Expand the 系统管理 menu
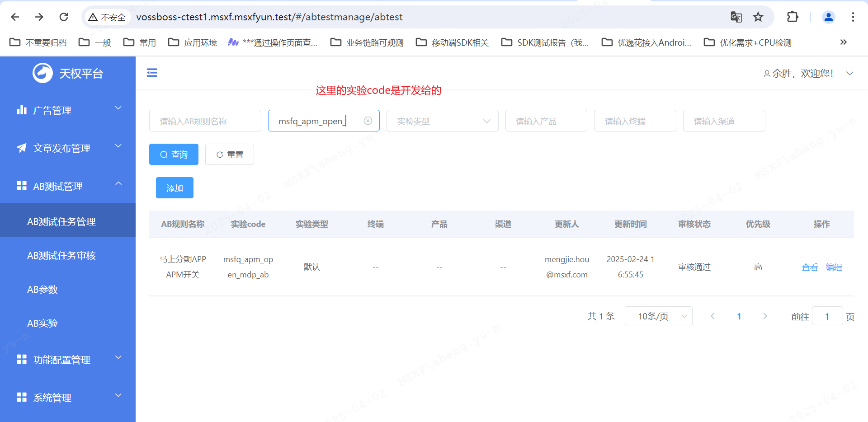 point(68,398)
